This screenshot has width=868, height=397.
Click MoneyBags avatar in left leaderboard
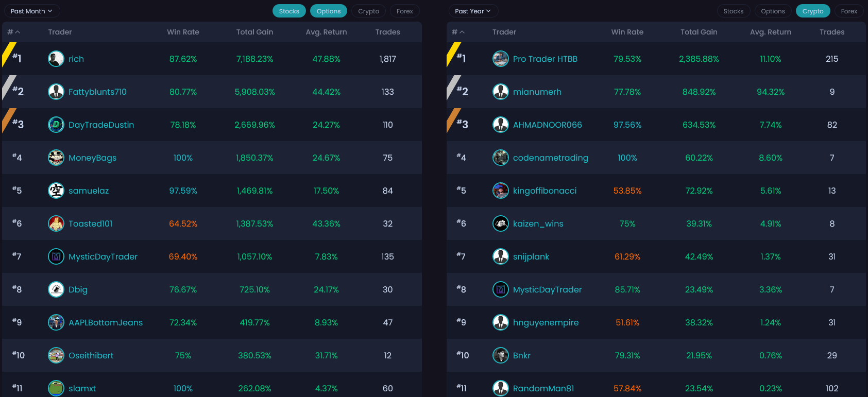56,158
